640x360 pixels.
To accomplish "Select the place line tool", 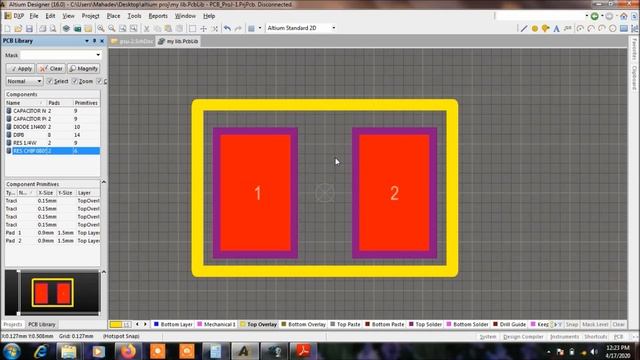I will click(524, 29).
